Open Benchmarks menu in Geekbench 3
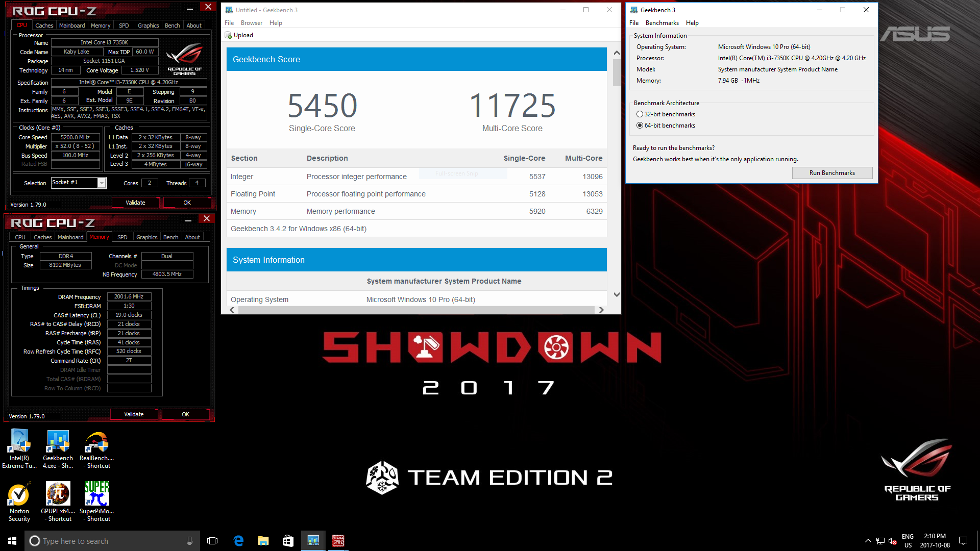This screenshot has height=551, width=980. coord(662,23)
